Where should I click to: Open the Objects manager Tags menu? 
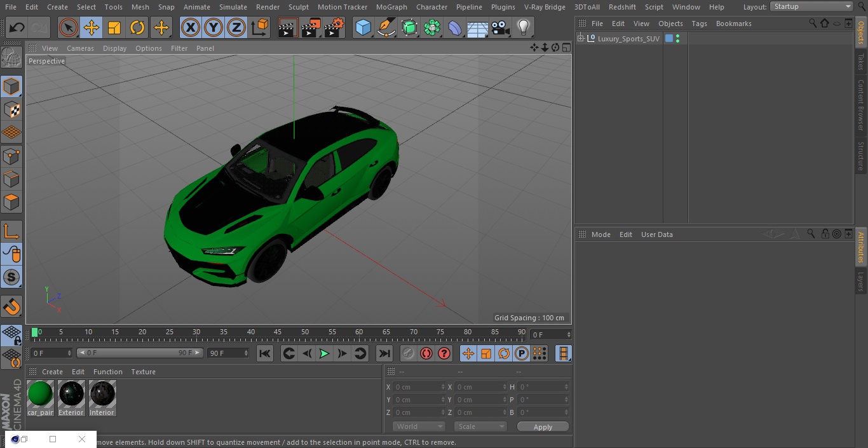click(x=699, y=24)
